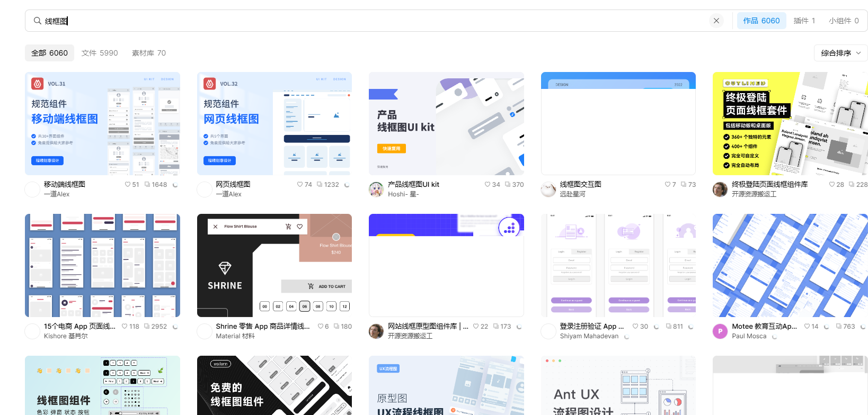Click the search magnifier icon

tap(37, 21)
